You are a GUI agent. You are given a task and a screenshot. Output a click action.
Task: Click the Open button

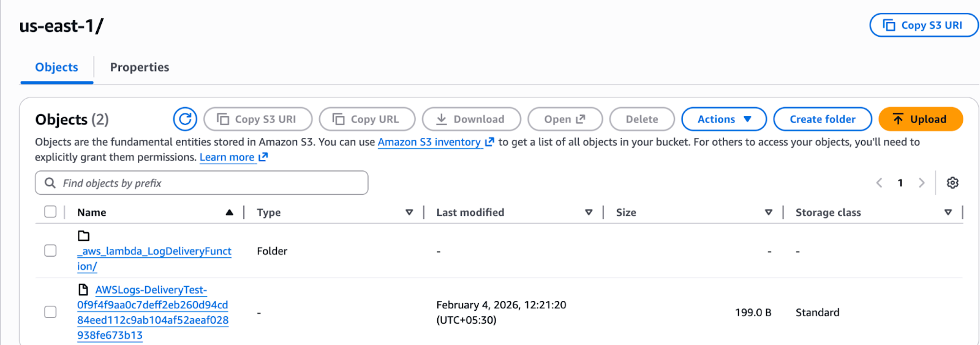[x=565, y=119]
